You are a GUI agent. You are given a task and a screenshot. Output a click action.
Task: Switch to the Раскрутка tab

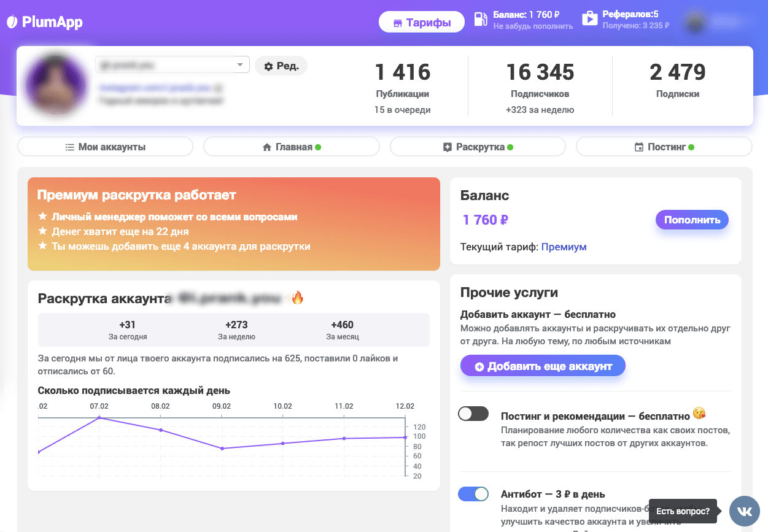478,147
